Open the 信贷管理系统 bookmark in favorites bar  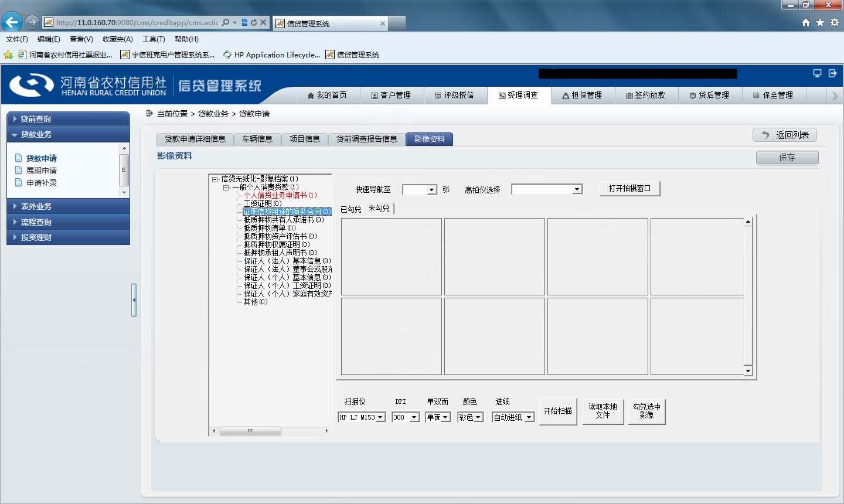coord(352,55)
